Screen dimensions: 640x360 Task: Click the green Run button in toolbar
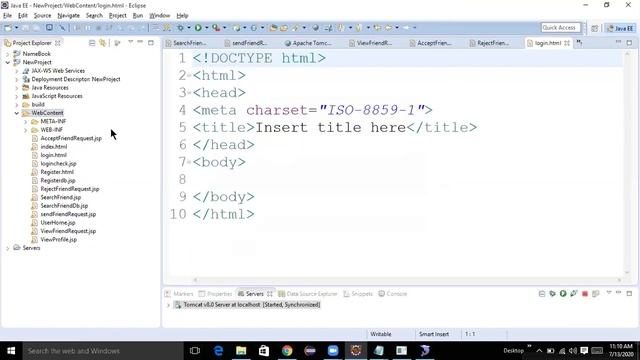(x=198, y=28)
